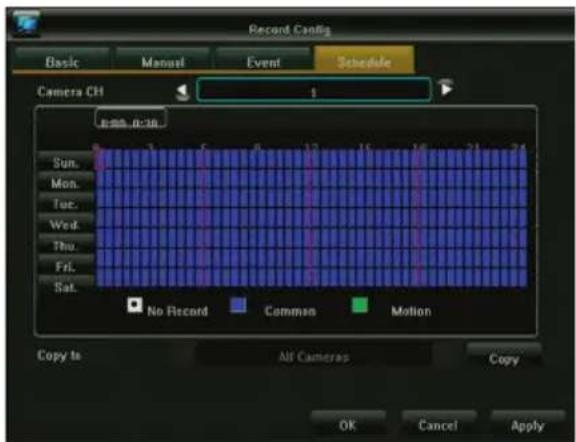Confirm with the OK button
Screen dimensions: 576x442
coord(348,424)
